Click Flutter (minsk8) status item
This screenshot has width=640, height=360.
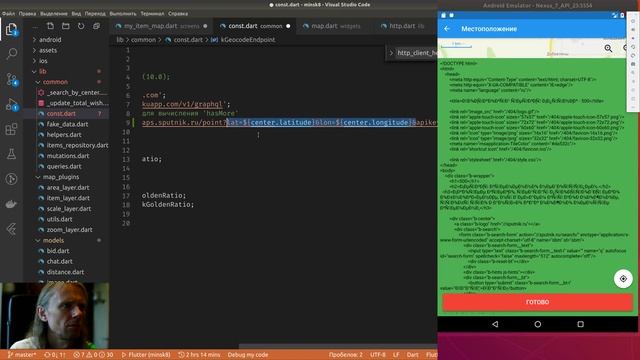(x=146, y=355)
